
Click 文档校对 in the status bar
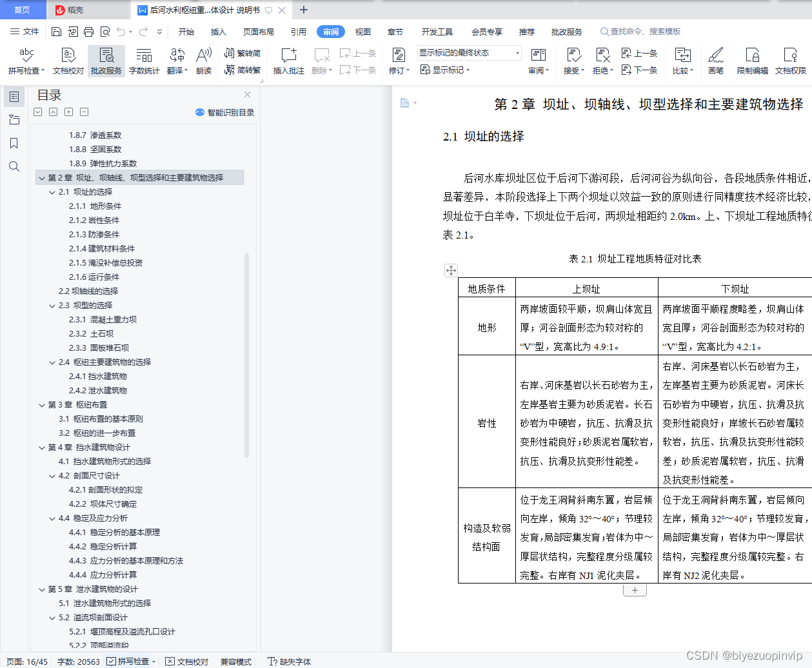pyautogui.click(x=187, y=662)
